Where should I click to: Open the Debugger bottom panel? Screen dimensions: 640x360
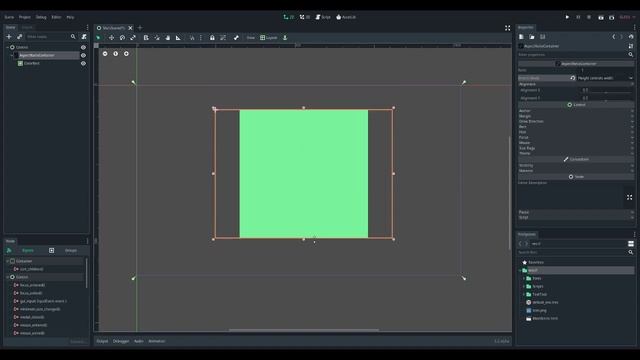[x=121, y=341]
